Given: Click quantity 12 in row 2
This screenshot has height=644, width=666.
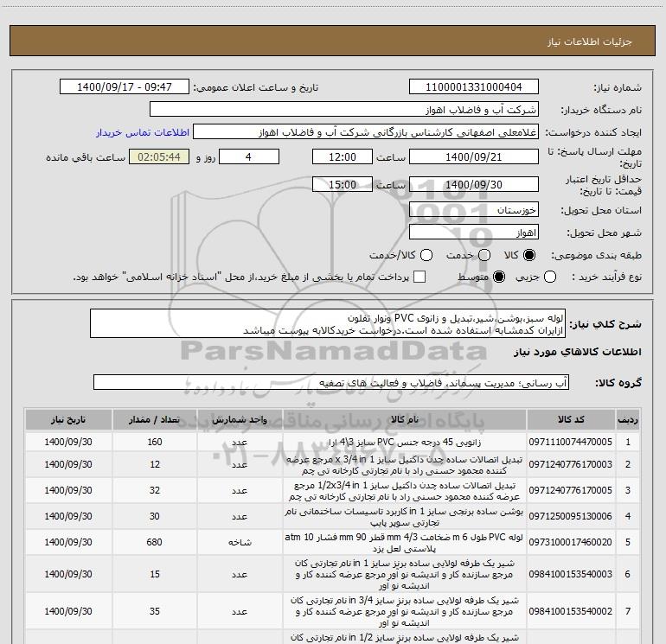Looking at the screenshot, I should coord(155,465).
